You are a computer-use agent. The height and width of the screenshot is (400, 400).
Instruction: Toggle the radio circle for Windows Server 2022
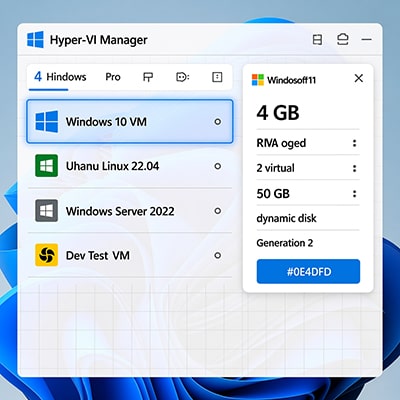point(218,211)
